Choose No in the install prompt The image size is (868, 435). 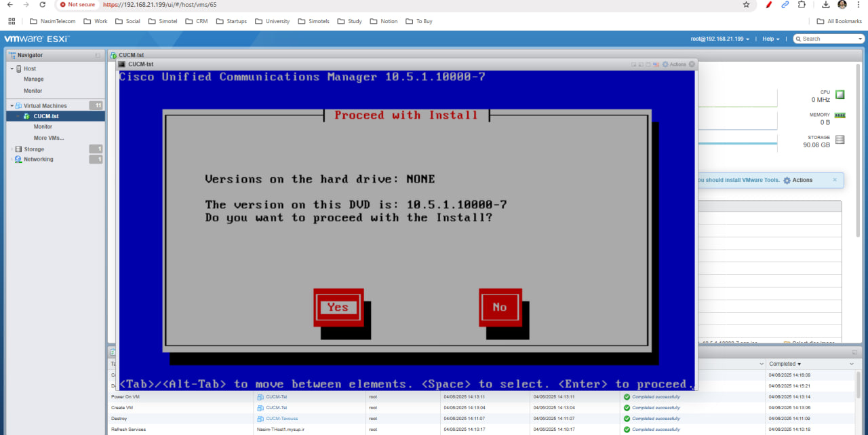[500, 307]
